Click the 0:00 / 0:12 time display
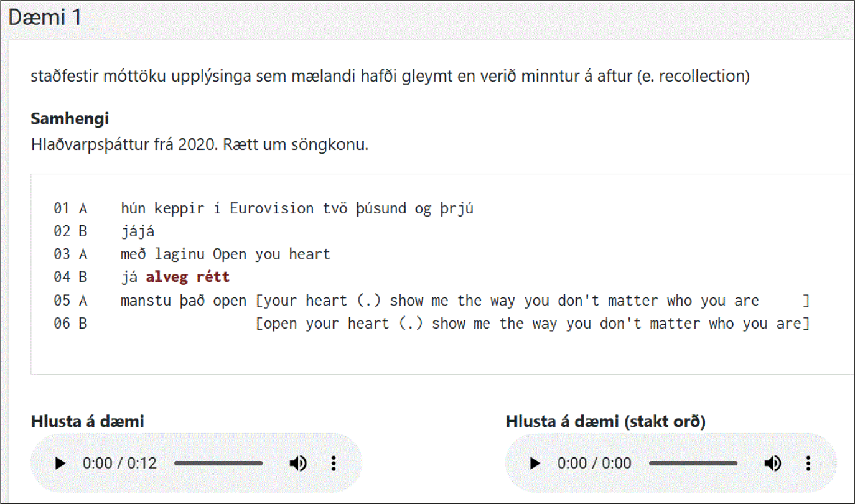This screenshot has height=504, width=855. pyautogui.click(x=119, y=464)
